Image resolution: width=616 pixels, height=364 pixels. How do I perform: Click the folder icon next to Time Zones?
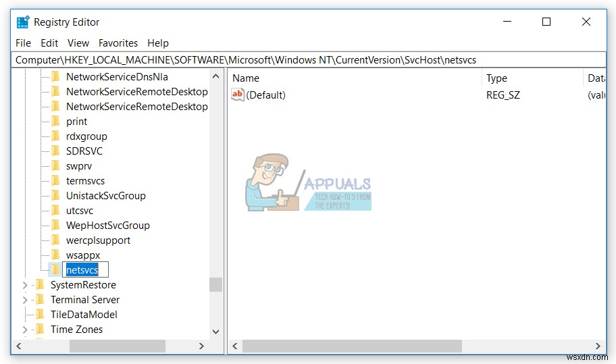40,330
